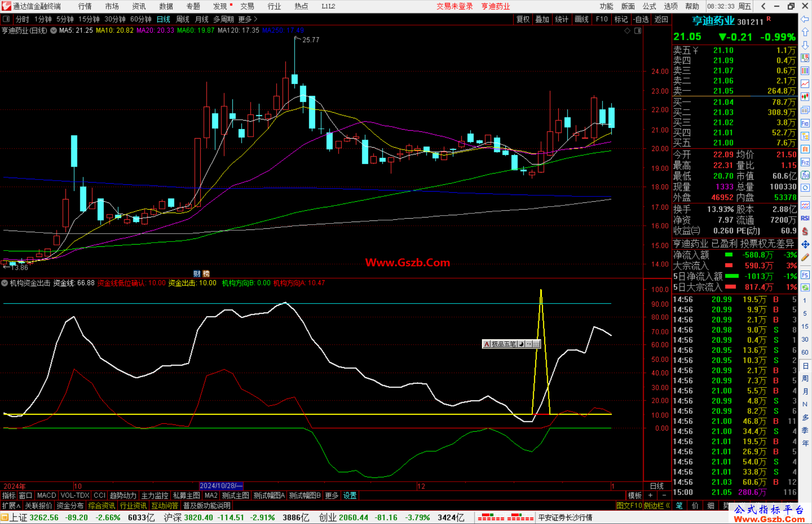
Task: Open the f(x) formula manager icon
Action: 805,175
